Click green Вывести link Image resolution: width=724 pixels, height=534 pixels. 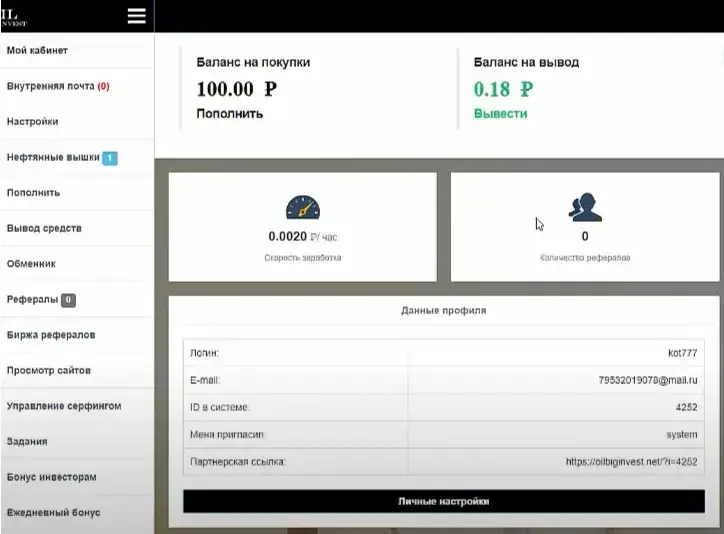pos(501,114)
